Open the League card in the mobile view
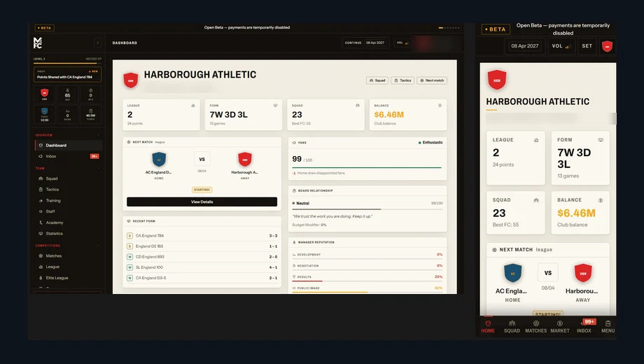644x364 pixels. click(x=515, y=157)
